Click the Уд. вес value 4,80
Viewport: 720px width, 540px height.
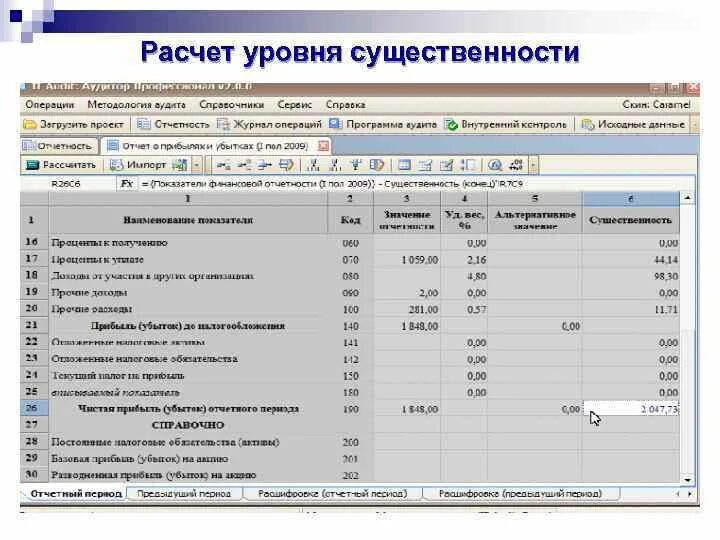pos(476,276)
